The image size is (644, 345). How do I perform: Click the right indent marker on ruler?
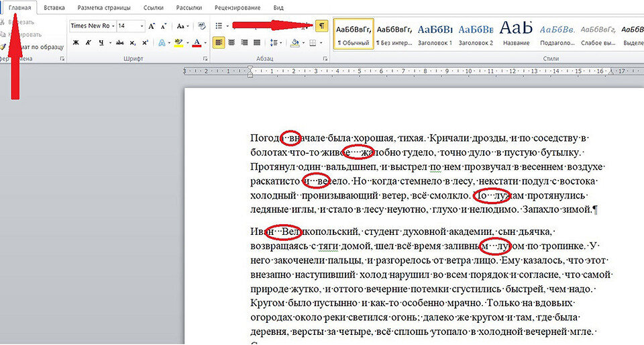coord(610,72)
